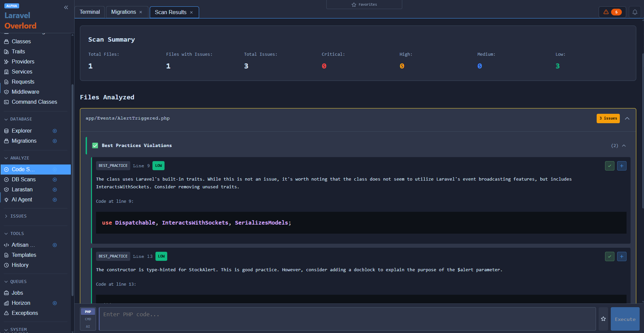Screen dimensions: 644x333
Task: Click the DB Scans icon in Analyze section
Action: pyautogui.click(x=55, y=179)
